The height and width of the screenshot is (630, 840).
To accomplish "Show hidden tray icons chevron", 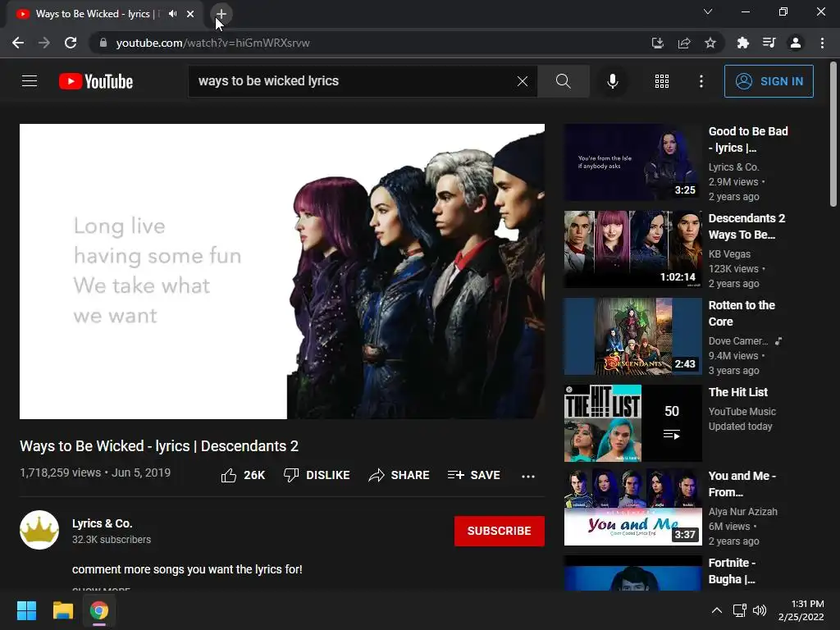I will (x=716, y=610).
